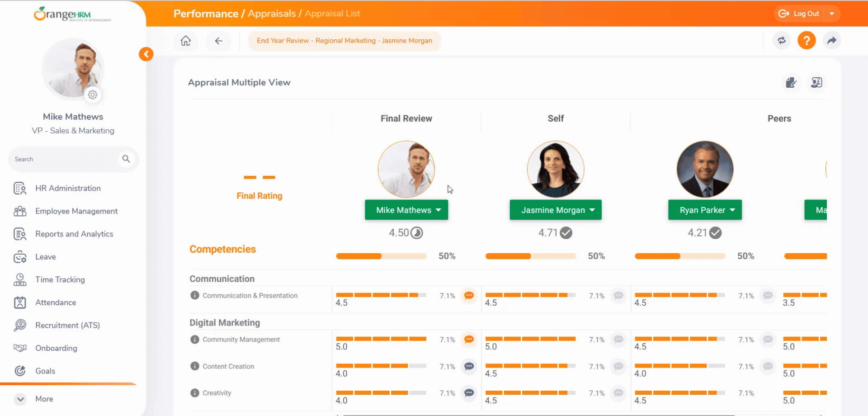Open Reports and Analytics menu item
This screenshot has width=868, height=416.
(x=74, y=234)
